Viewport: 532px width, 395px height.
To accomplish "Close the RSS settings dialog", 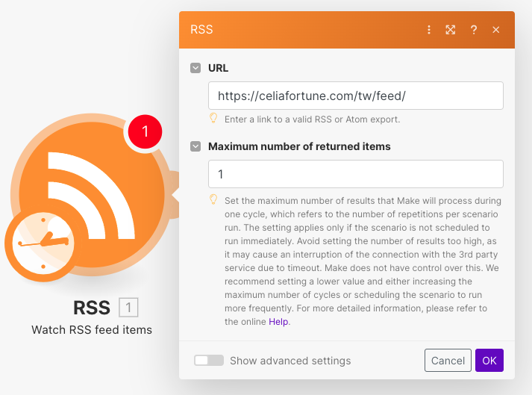I will pyautogui.click(x=495, y=30).
